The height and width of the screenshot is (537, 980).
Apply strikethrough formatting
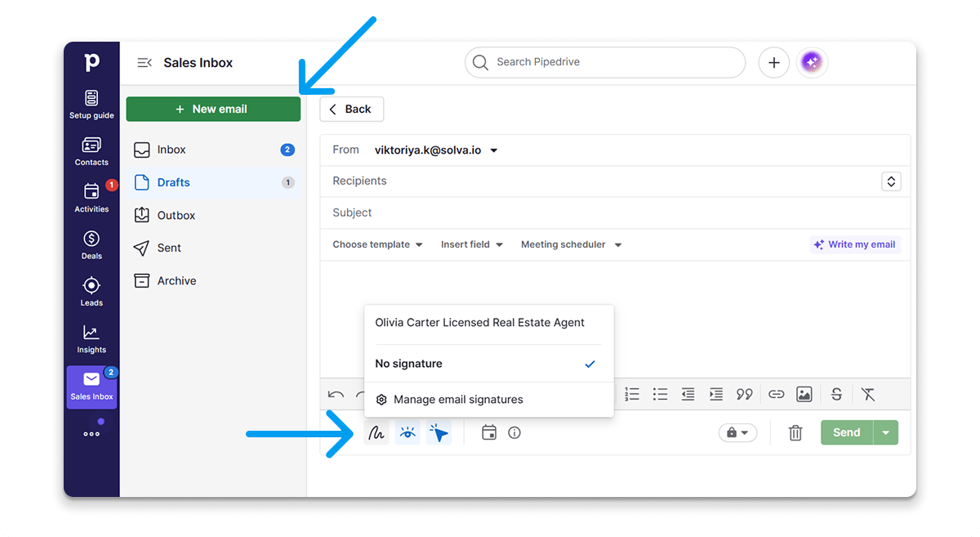click(836, 395)
